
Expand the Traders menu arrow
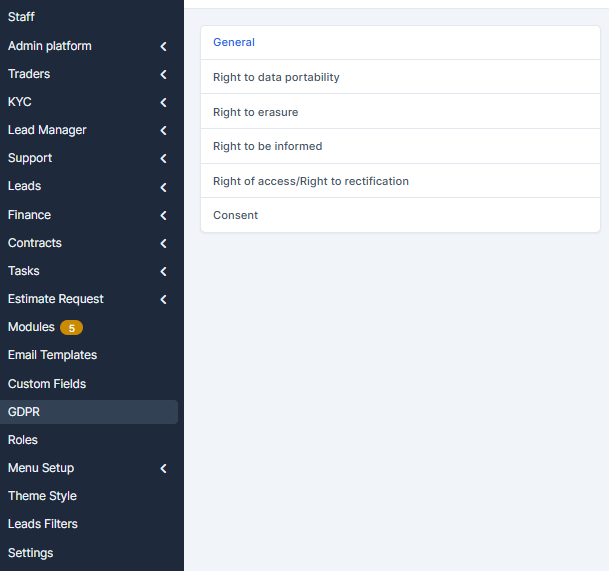point(163,74)
